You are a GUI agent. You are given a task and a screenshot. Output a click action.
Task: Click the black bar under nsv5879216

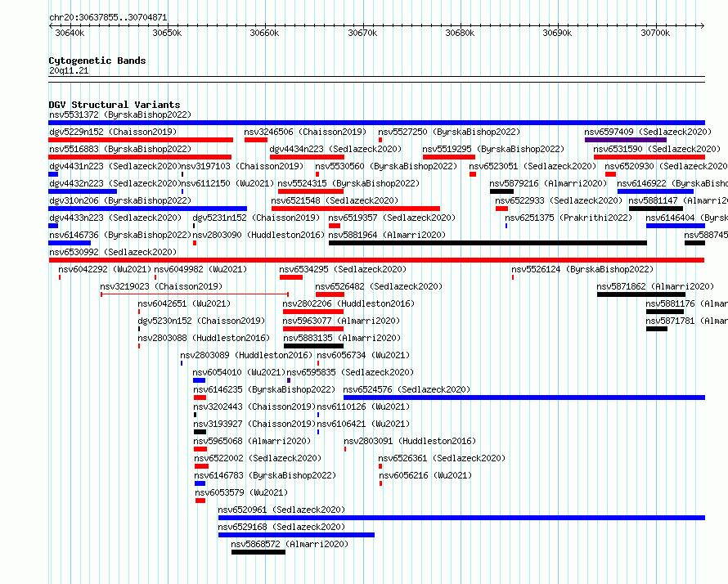[x=501, y=191]
